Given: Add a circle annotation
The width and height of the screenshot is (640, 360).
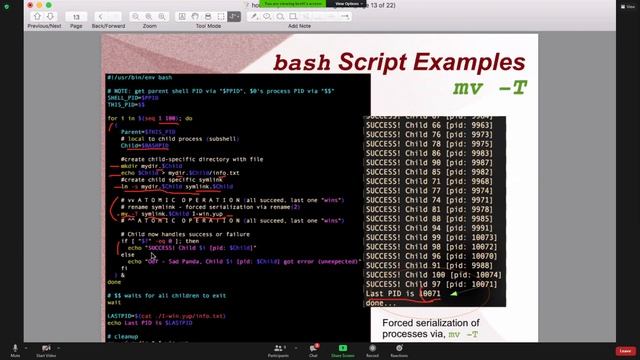Looking at the screenshot, I should point(280,16).
